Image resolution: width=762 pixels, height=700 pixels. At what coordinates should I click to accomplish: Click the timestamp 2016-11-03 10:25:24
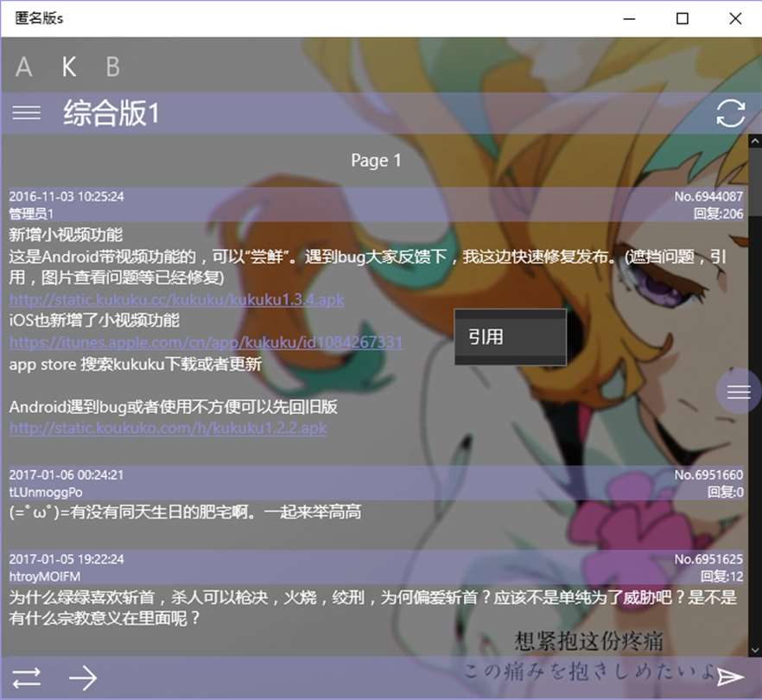tap(67, 196)
